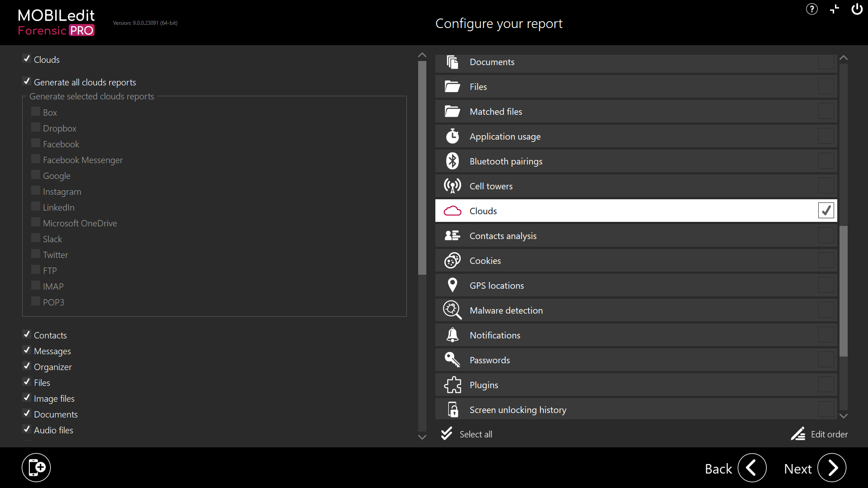This screenshot has width=868, height=488.
Task: Click the add device icon at bottom left
Action: 36,468
